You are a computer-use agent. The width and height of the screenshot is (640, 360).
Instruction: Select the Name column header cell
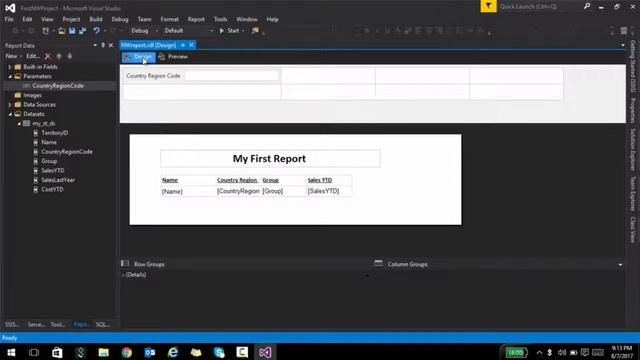point(189,180)
